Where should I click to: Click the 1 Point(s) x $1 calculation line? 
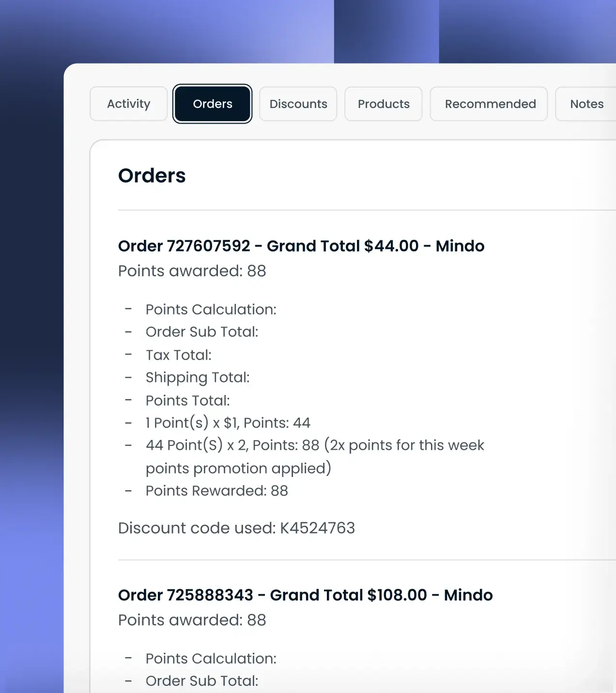pos(228,423)
